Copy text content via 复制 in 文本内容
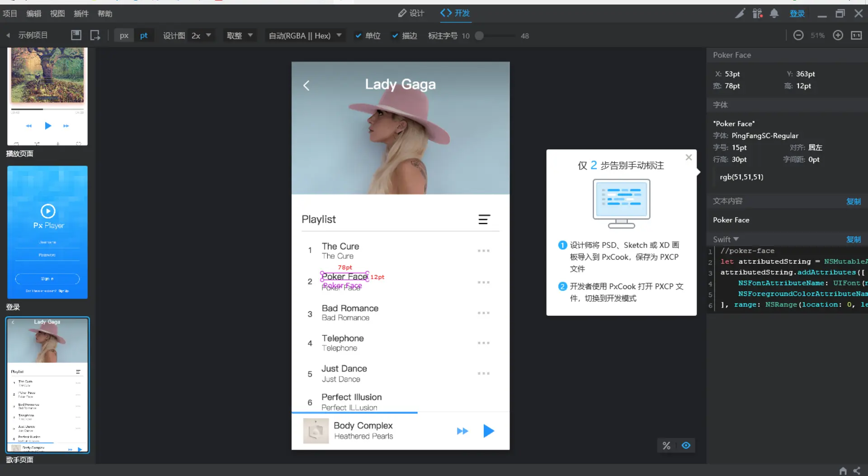 click(854, 201)
